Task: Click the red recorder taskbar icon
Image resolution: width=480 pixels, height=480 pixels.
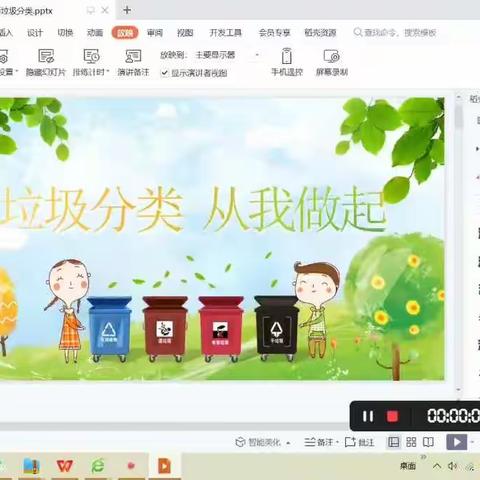Action: 131,466
